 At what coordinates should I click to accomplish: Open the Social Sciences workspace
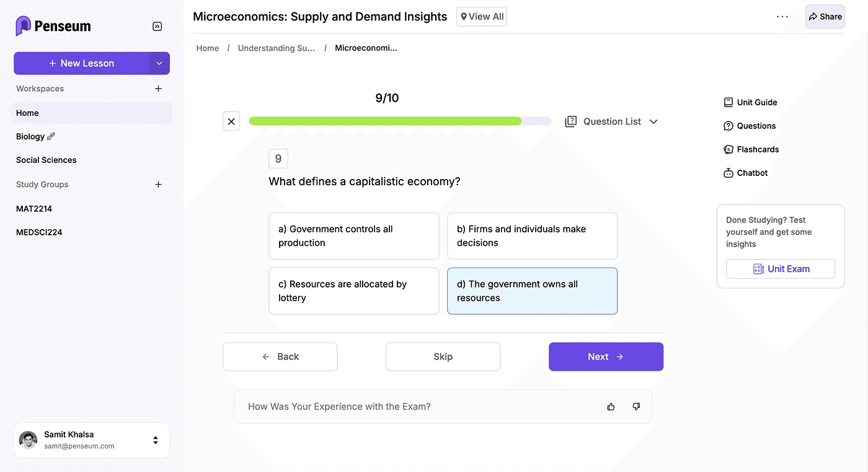coord(46,160)
